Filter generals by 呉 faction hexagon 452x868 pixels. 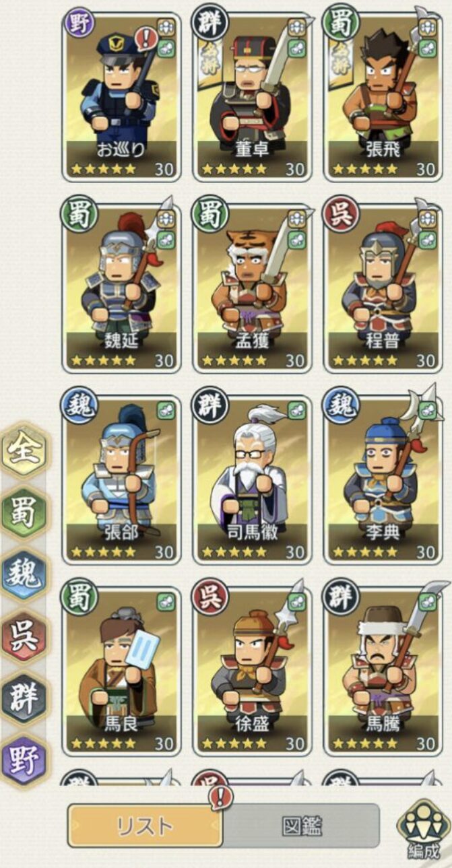pyautogui.click(x=24, y=638)
